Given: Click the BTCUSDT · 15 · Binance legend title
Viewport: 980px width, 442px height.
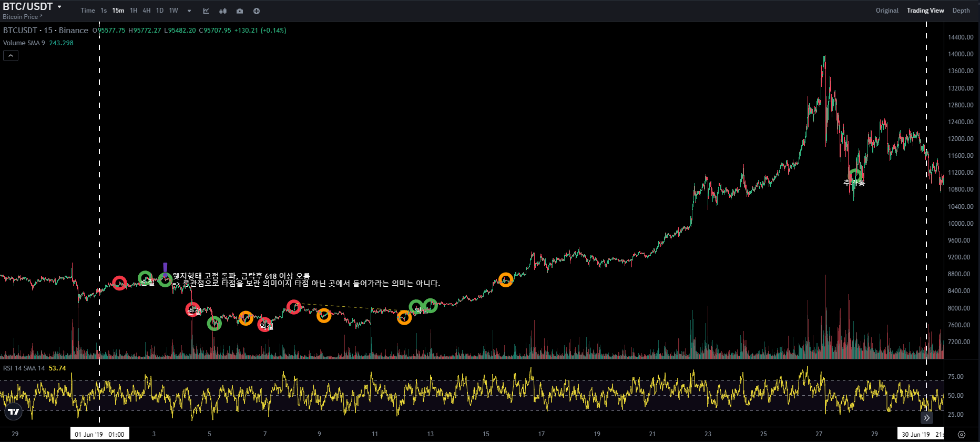Looking at the screenshot, I should click(x=46, y=31).
